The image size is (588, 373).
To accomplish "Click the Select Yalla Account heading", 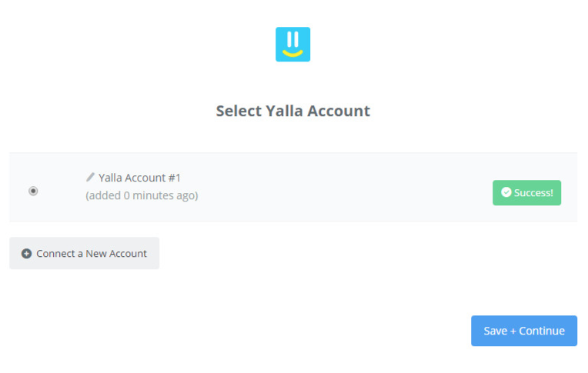I will (293, 111).
